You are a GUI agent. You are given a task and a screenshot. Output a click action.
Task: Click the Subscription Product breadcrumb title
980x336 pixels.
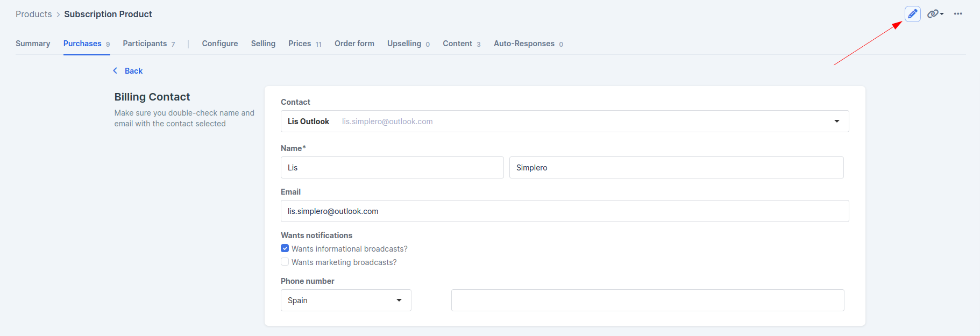click(108, 14)
